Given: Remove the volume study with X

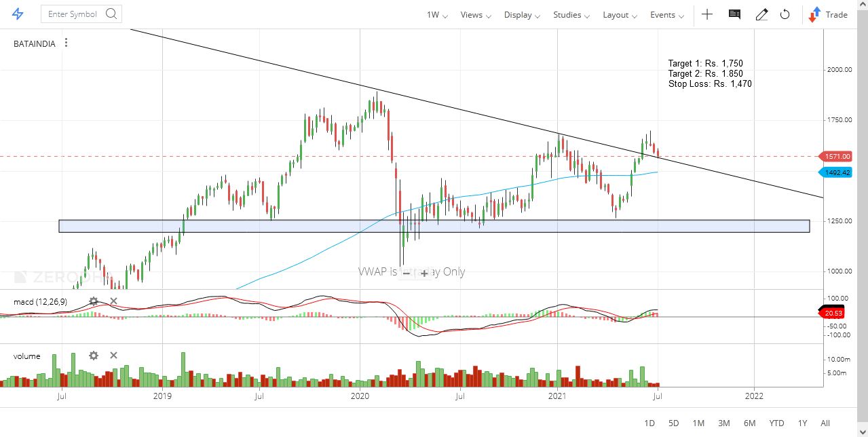Looking at the screenshot, I should (113, 356).
